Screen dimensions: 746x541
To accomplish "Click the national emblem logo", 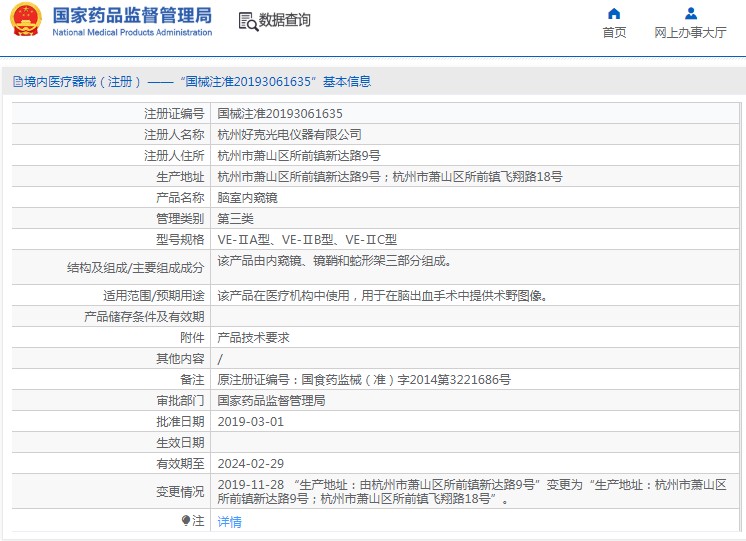I will point(26,20).
